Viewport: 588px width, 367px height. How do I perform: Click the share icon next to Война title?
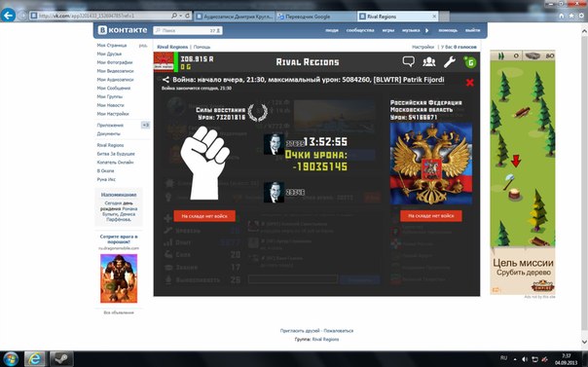(165, 80)
